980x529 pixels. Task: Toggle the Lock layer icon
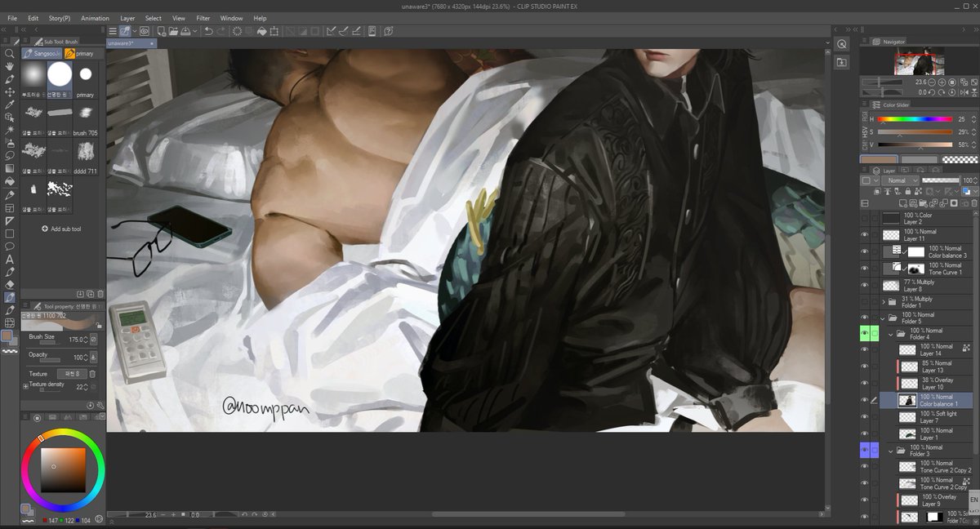click(907, 190)
